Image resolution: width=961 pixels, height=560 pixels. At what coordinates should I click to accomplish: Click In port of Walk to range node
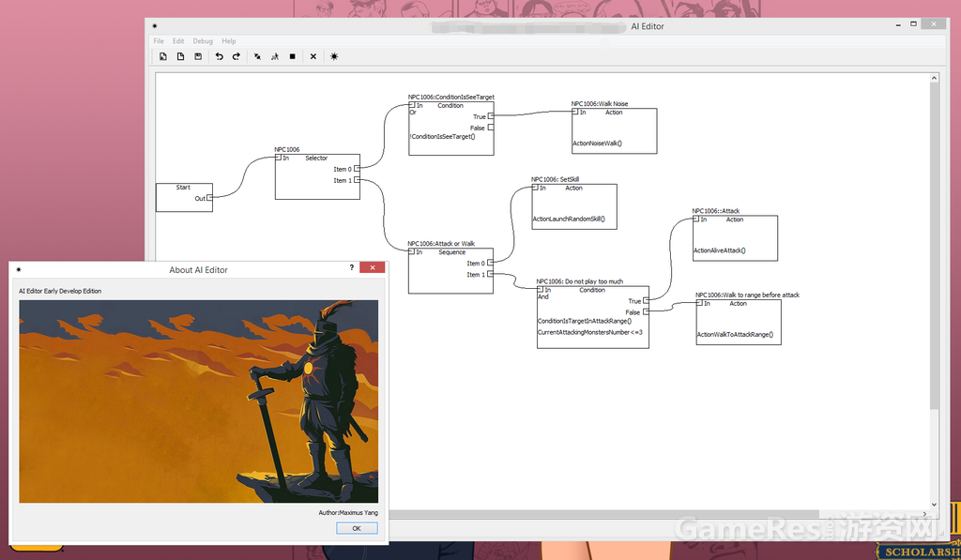click(x=698, y=303)
